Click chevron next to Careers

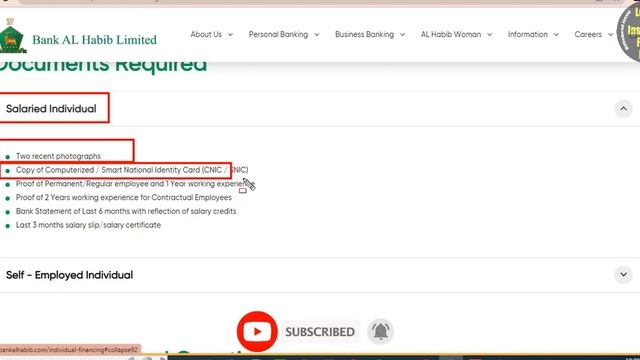[610, 35]
